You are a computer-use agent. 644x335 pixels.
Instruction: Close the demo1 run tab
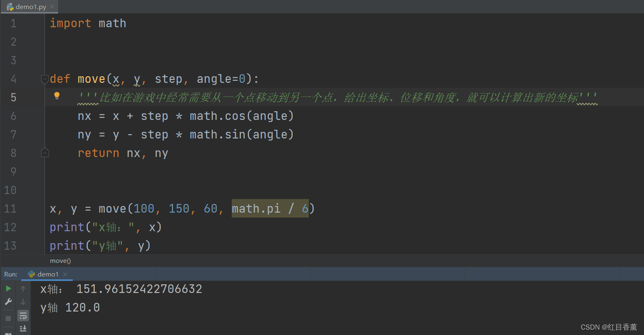65,274
